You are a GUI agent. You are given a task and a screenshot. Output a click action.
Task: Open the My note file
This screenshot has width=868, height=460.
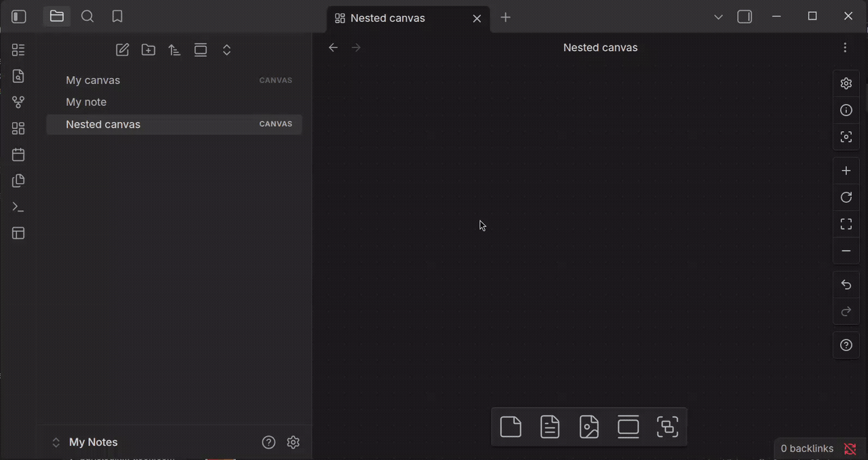click(174, 102)
